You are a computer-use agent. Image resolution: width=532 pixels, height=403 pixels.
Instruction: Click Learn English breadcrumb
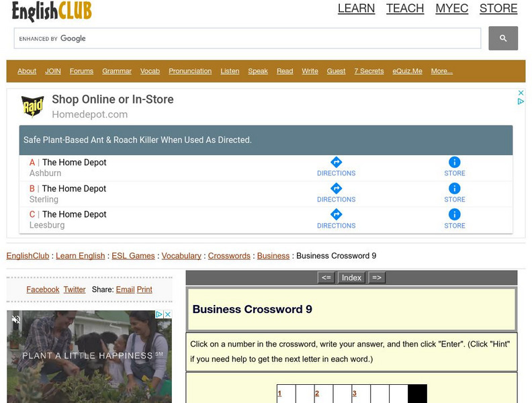[81, 256]
